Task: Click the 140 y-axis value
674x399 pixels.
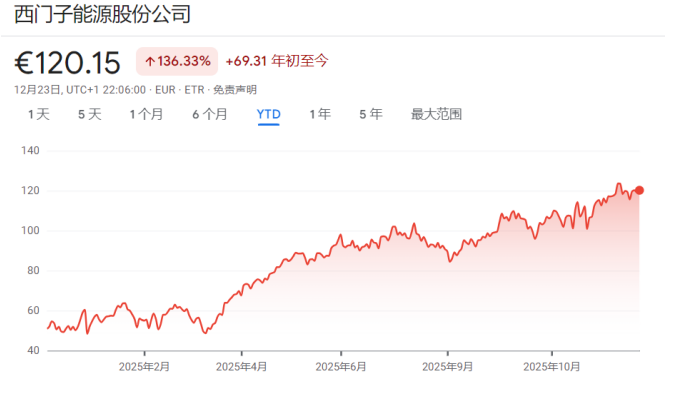Action: [30, 150]
